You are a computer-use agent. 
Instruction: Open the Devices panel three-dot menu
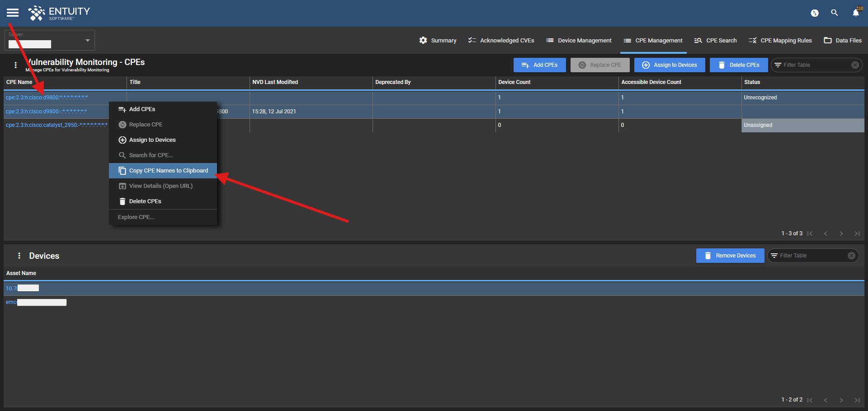19,256
